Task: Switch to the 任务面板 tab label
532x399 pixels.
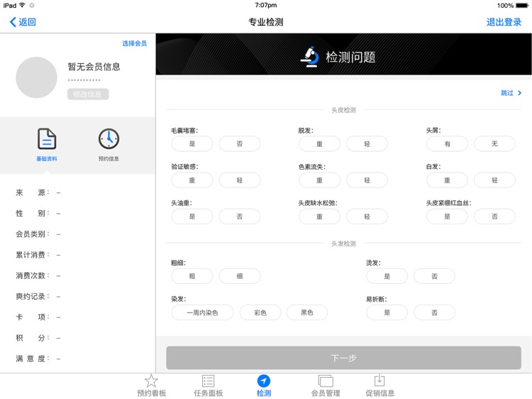Action: click(x=208, y=393)
